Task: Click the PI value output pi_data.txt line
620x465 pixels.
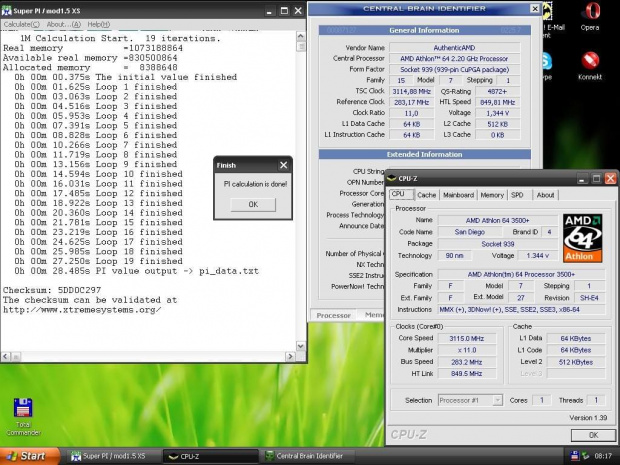Action: point(136,271)
